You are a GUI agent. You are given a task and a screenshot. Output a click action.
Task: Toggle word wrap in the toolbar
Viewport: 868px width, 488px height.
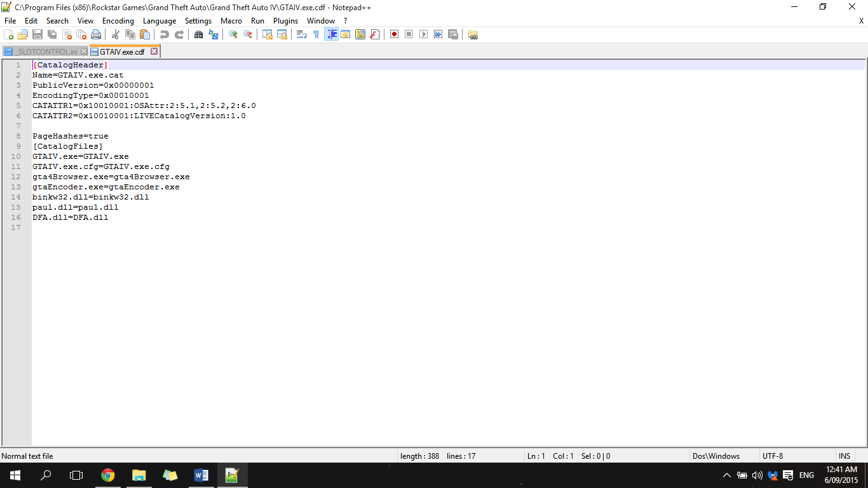tap(302, 34)
